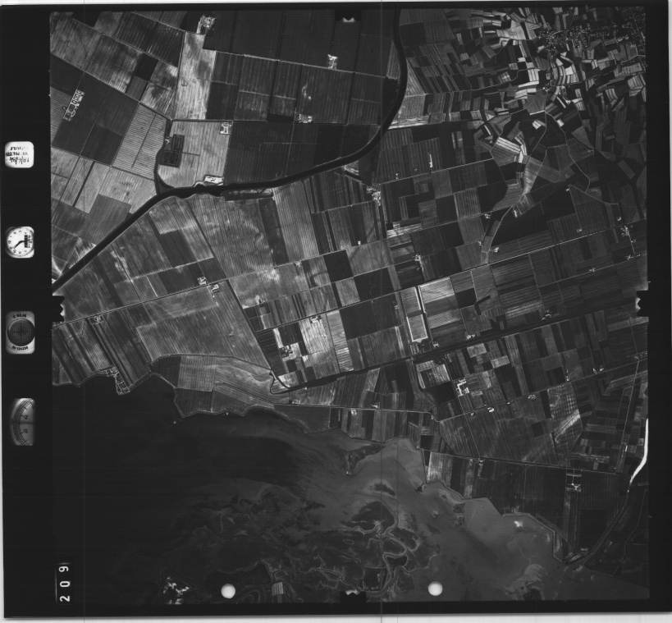Click the level gauge in the film margin
Screen dimensions: 672x623
pos(22,421)
